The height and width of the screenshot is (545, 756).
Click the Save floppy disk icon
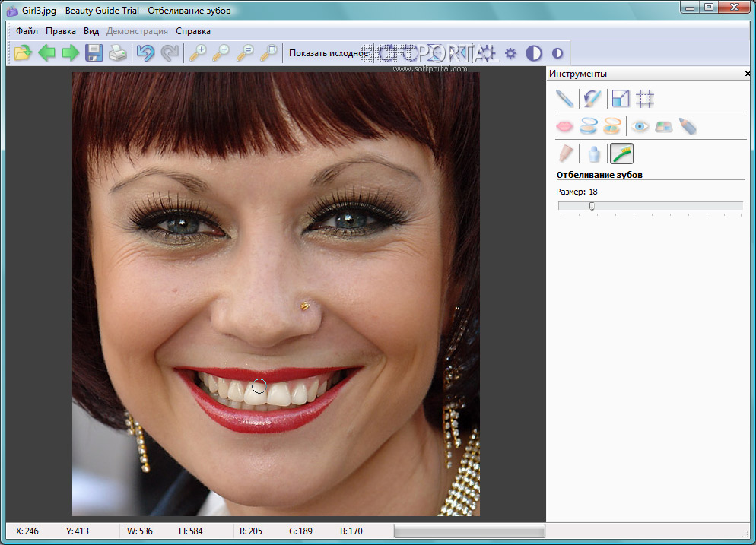(x=94, y=53)
